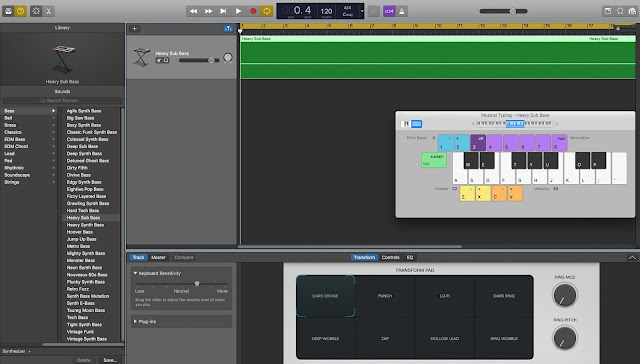
Task: Select the ZAP transform pad
Action: click(385, 339)
